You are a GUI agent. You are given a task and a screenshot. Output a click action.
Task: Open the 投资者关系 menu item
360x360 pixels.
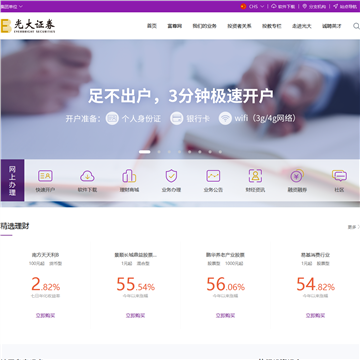click(239, 26)
